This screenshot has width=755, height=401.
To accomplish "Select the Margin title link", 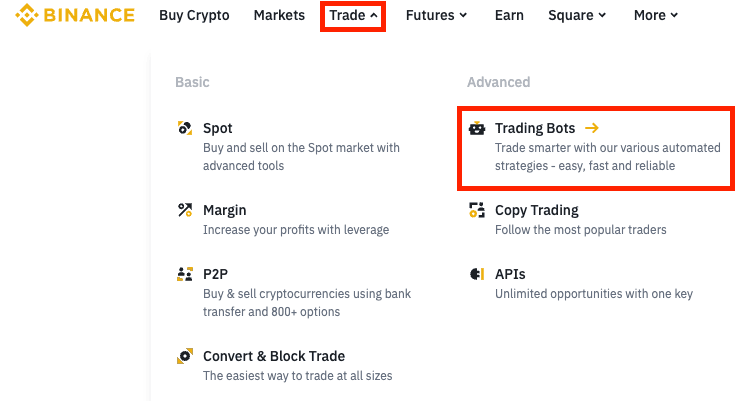I will pyautogui.click(x=224, y=210).
